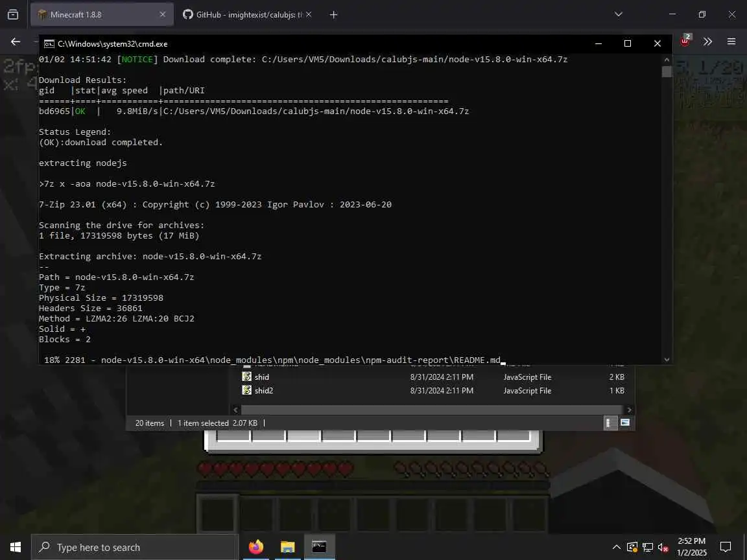Open the uBlock Origin extension icon
The height and width of the screenshot is (560, 747).
[685, 41]
